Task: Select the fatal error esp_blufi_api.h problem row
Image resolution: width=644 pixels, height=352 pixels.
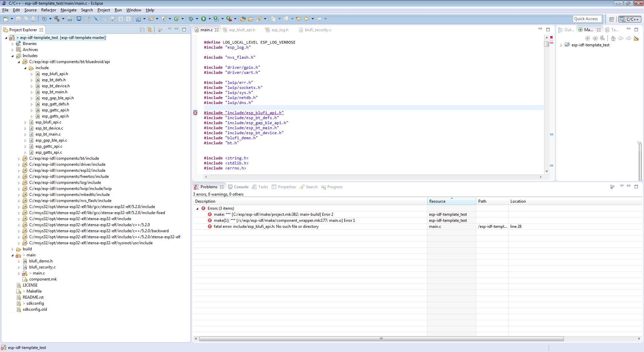Action: (417, 227)
